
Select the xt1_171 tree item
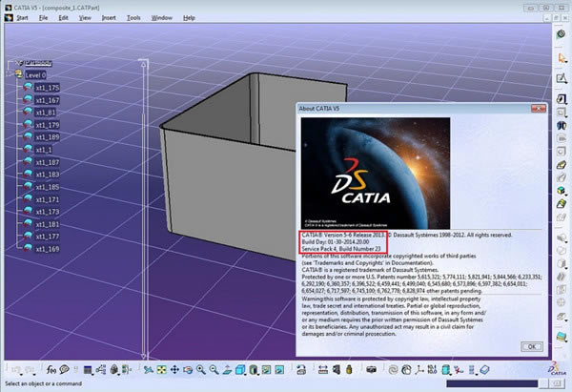pos(47,199)
